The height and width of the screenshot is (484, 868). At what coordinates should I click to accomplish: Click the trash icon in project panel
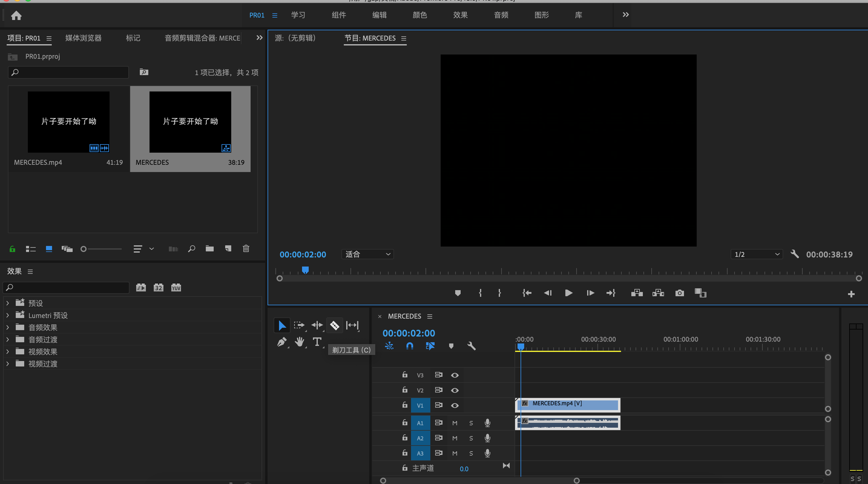(x=246, y=249)
